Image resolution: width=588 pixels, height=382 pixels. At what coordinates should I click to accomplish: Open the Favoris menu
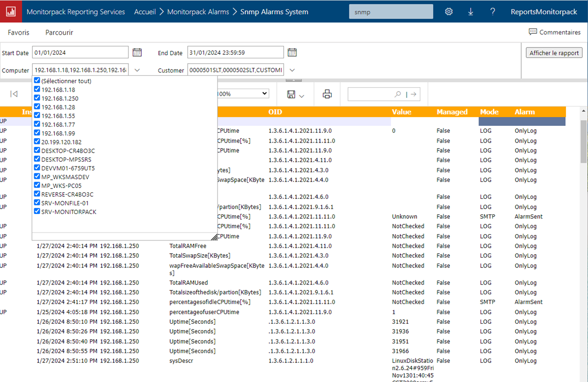[x=19, y=32]
